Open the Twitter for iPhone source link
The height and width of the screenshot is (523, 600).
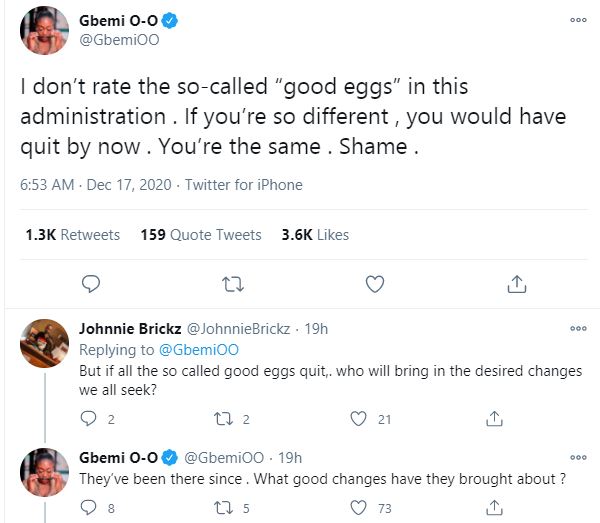[243, 185]
